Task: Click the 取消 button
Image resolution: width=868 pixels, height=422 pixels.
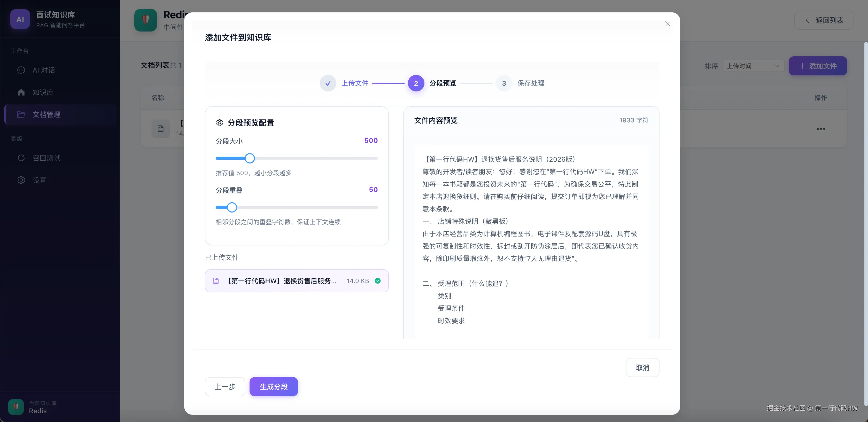Action: click(x=642, y=368)
